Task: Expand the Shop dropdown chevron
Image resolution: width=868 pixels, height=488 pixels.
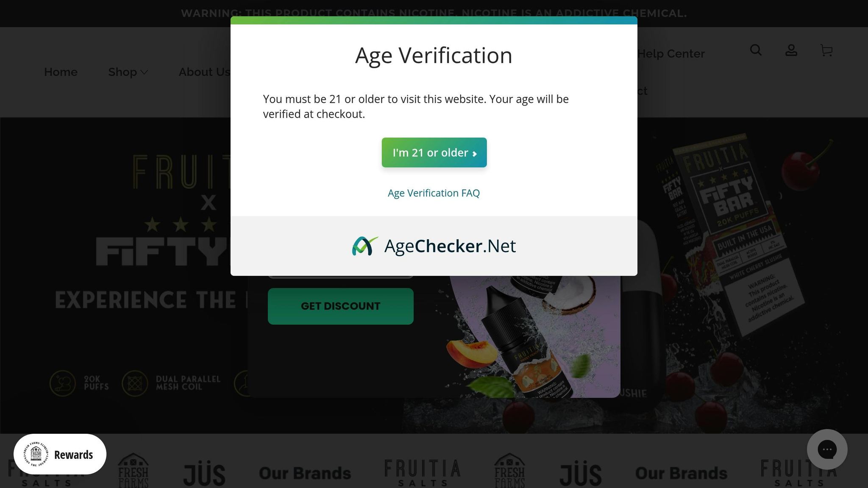Action: (144, 72)
